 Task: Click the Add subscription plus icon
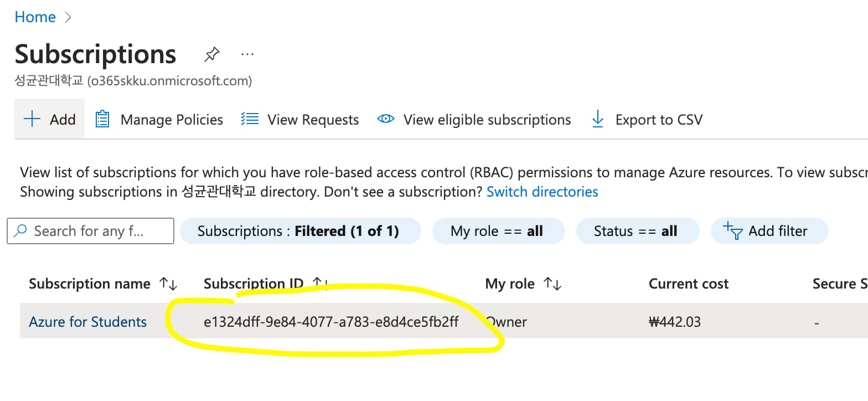(x=32, y=119)
